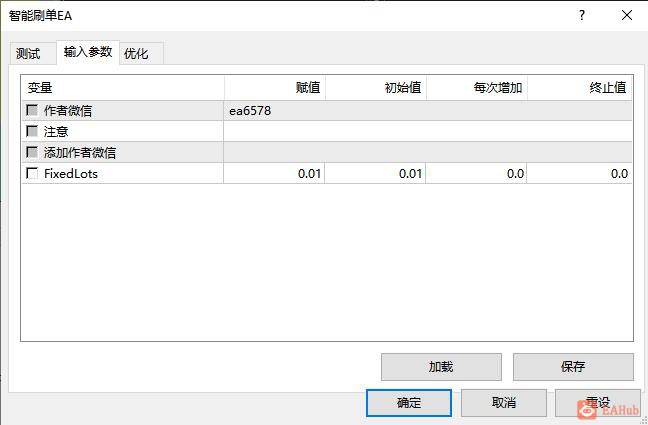This screenshot has width=648, height=425.
Task: Tick the 作者微信 checkbox
Action: tap(32, 110)
